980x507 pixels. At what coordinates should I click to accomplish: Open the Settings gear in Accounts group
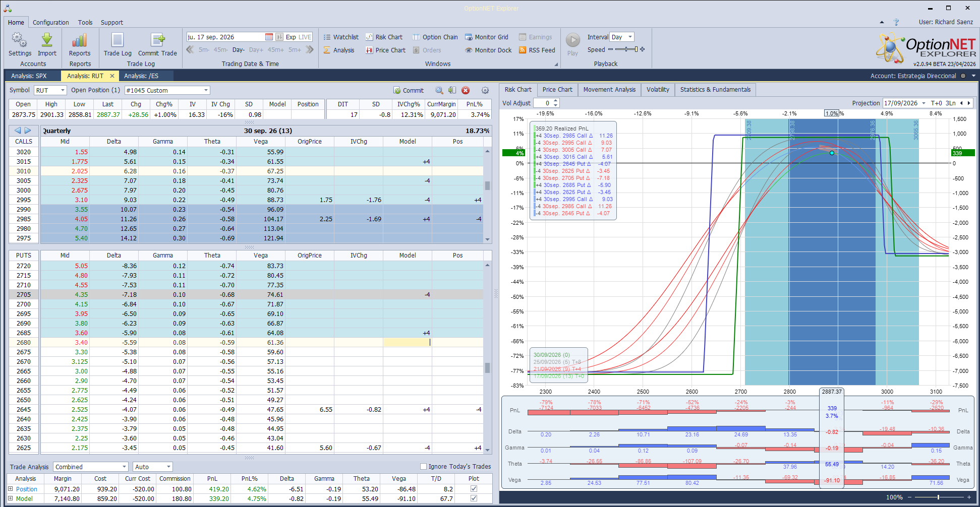20,44
